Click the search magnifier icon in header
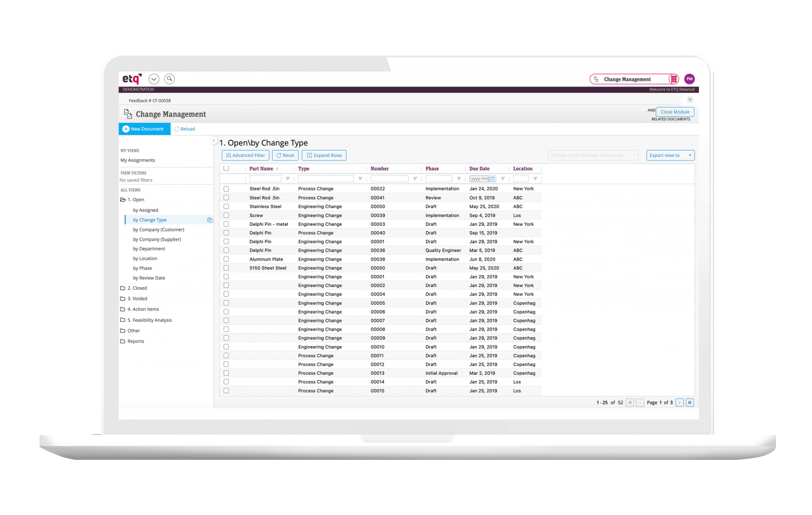 [x=169, y=79]
